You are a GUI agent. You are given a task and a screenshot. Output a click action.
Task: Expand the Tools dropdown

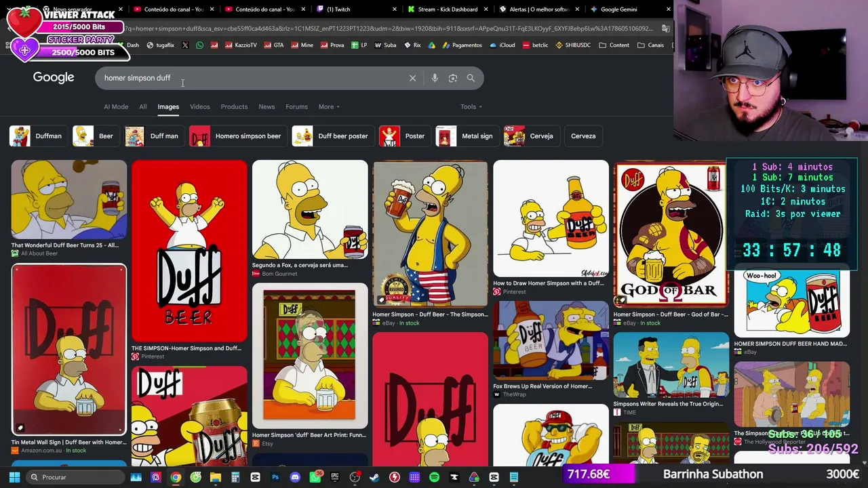click(x=471, y=106)
